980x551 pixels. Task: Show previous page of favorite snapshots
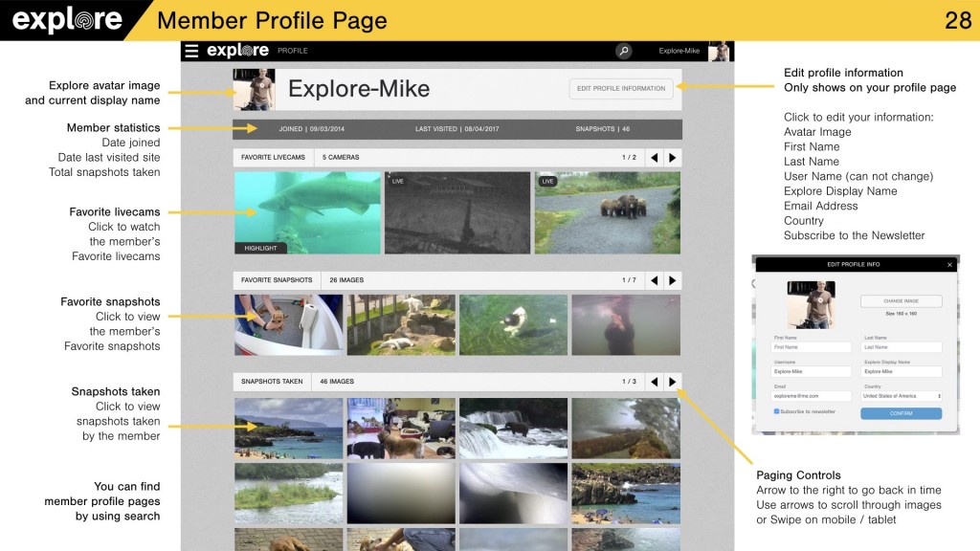[654, 280]
